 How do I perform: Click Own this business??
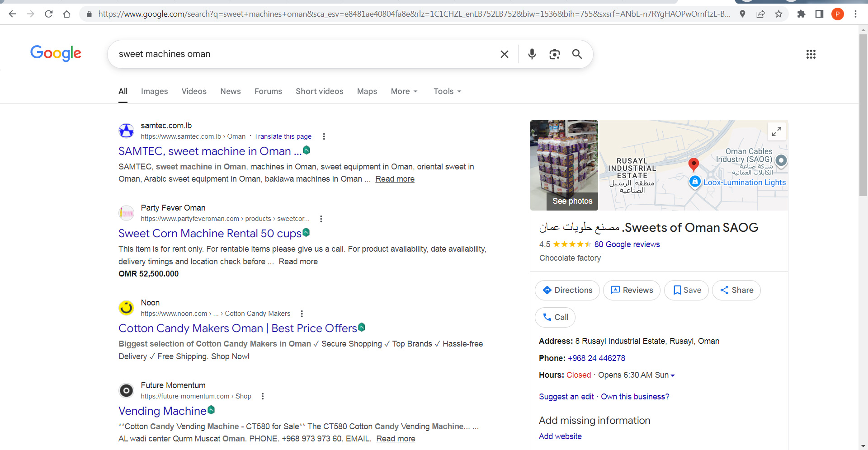pos(635,397)
